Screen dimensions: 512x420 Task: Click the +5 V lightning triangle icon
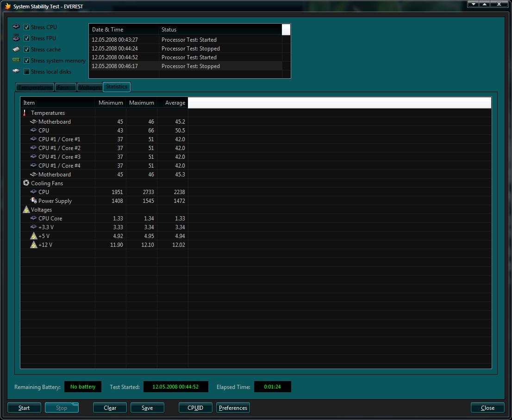click(34, 236)
